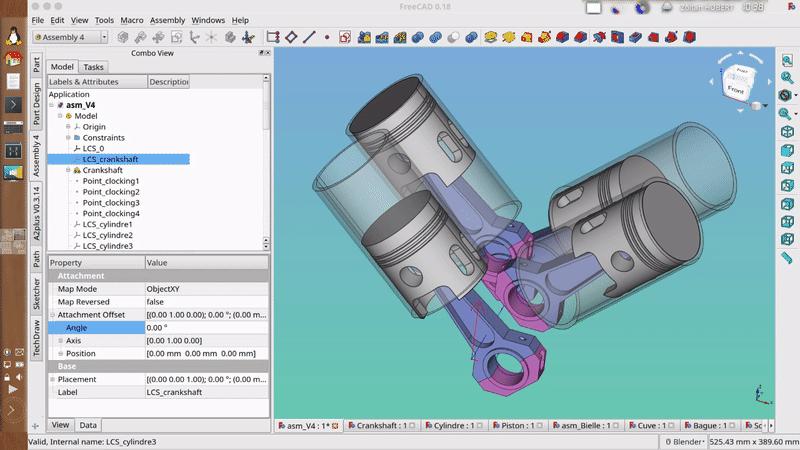The width and height of the screenshot is (800, 450).
Task: Click the Map Reversed false value
Action: pyautogui.click(x=207, y=302)
